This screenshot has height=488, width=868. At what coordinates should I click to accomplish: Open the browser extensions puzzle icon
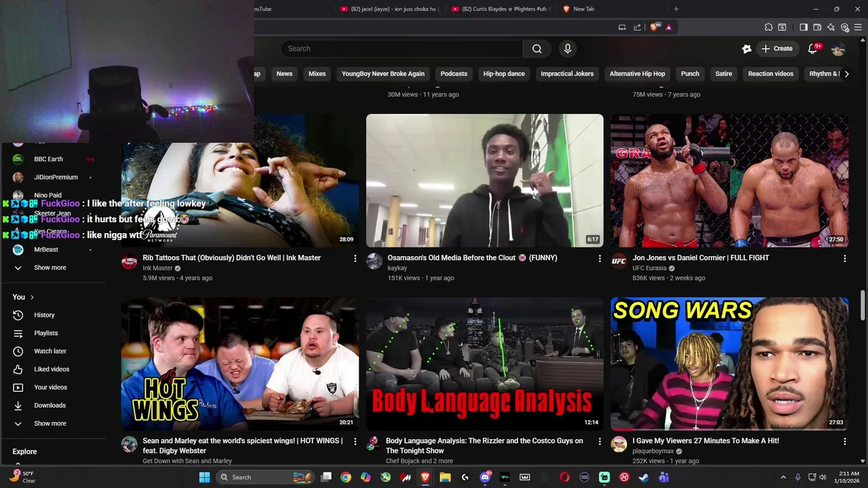pos(768,27)
